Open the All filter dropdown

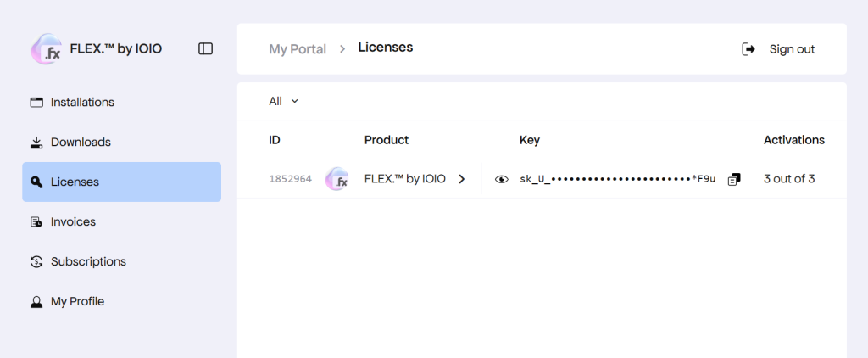click(284, 101)
